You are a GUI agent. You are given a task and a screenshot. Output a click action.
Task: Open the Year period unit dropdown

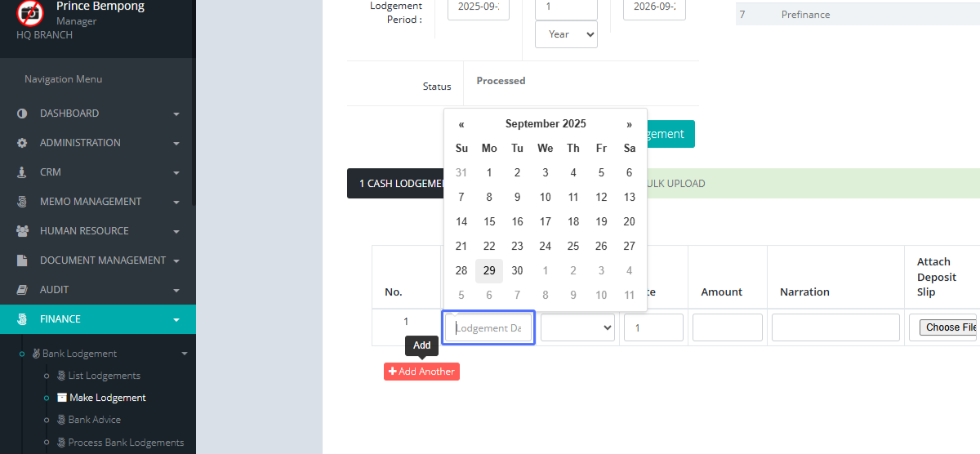pyautogui.click(x=566, y=34)
